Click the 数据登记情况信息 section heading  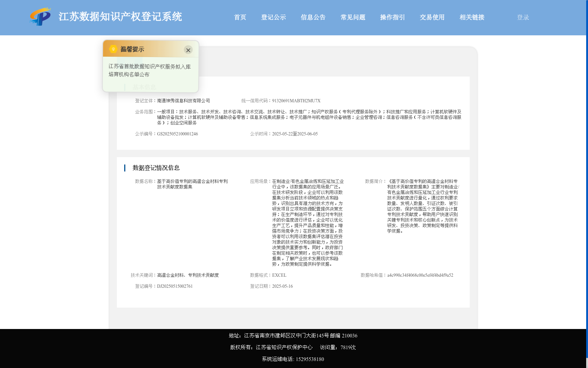[x=156, y=168]
